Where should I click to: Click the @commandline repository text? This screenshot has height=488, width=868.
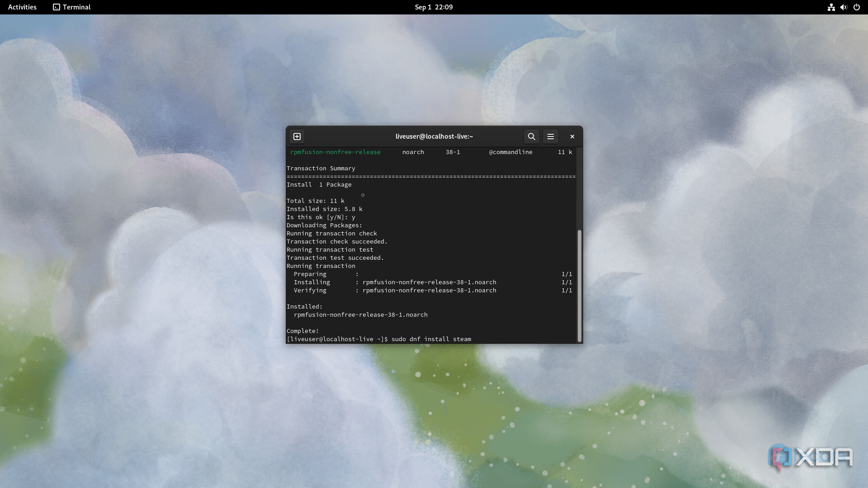tap(510, 152)
